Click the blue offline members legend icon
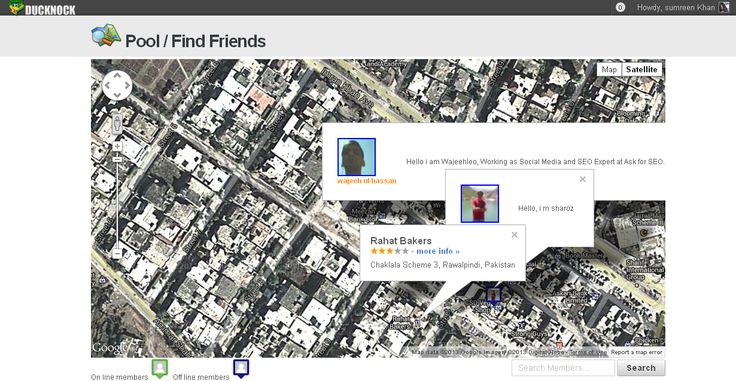This screenshot has width=736, height=381. click(241, 368)
